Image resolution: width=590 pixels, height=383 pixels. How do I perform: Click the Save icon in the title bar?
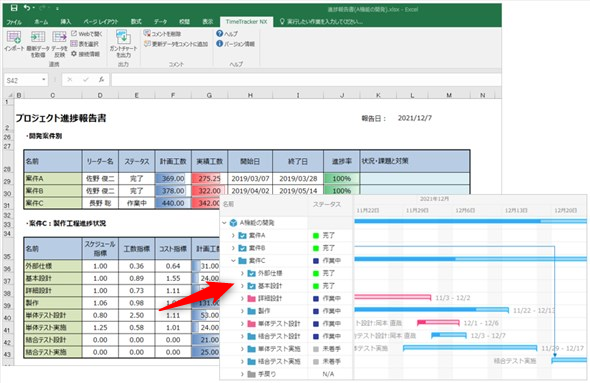(14, 8)
